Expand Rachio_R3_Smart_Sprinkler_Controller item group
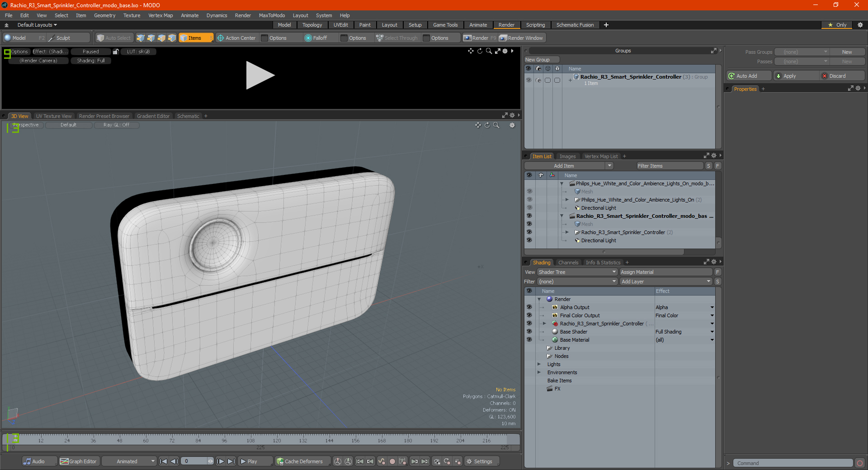The height and width of the screenshot is (470, 868). pyautogui.click(x=567, y=232)
